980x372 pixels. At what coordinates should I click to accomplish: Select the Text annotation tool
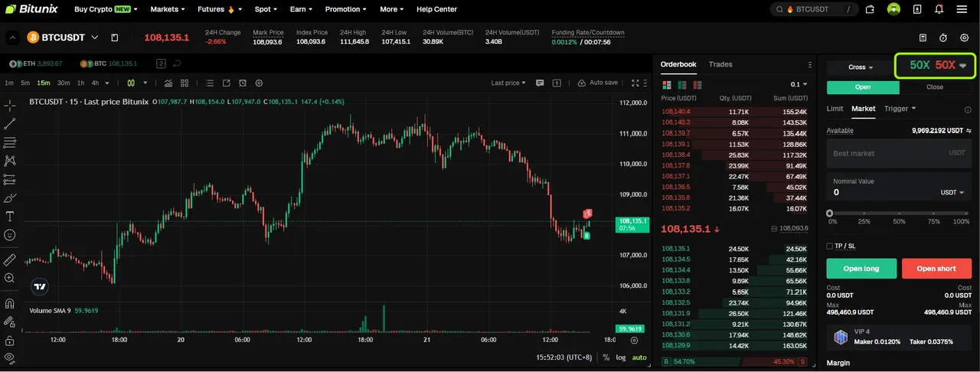coord(10,217)
